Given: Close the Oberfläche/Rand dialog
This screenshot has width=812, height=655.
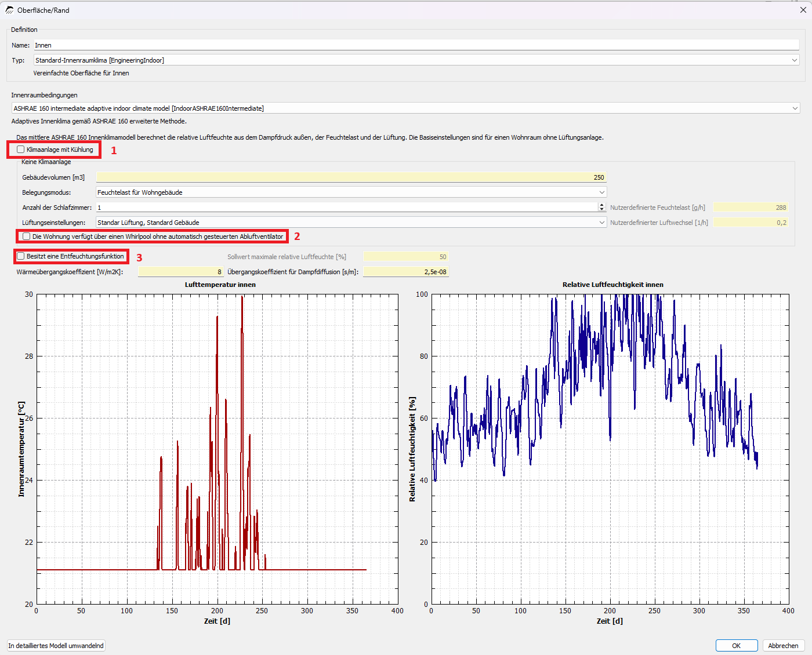Looking at the screenshot, I should coord(803,10).
